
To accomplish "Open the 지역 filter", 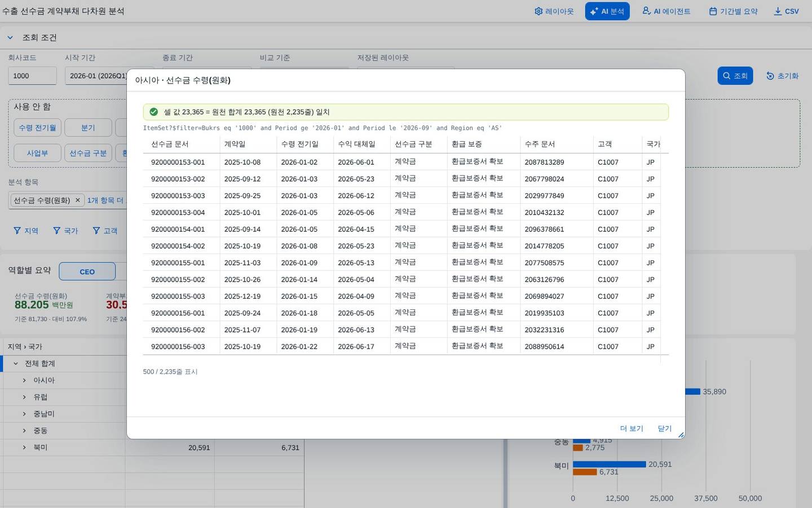I will pyautogui.click(x=26, y=231).
